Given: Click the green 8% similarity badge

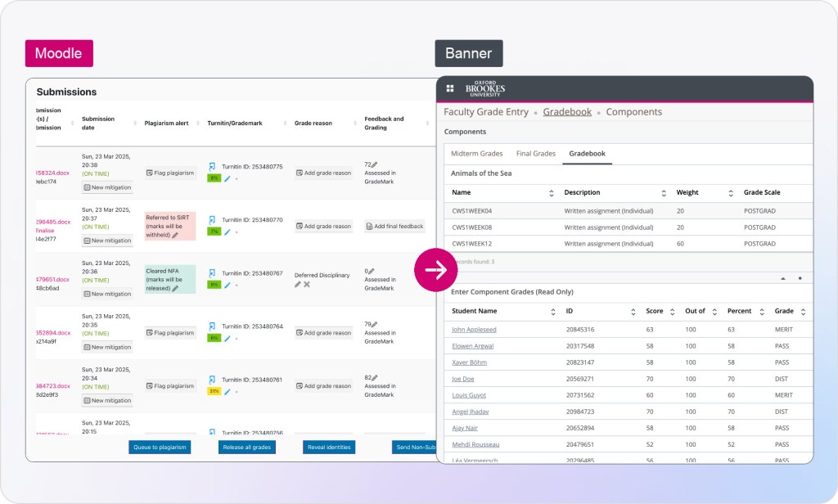Looking at the screenshot, I should pyautogui.click(x=214, y=178).
